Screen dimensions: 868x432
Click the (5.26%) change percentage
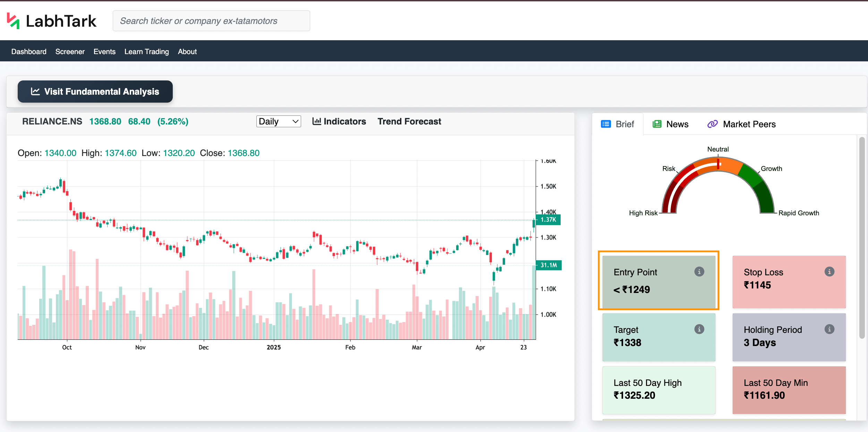(x=173, y=121)
